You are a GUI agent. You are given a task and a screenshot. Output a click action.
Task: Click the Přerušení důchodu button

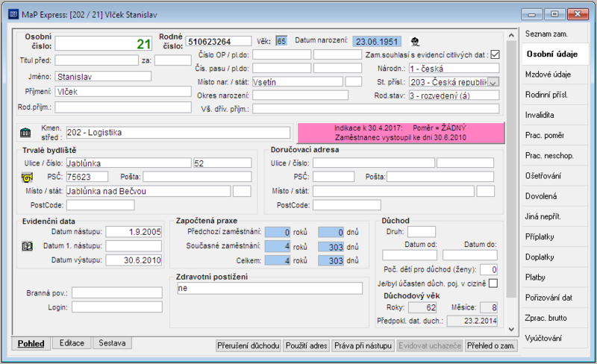249,345
